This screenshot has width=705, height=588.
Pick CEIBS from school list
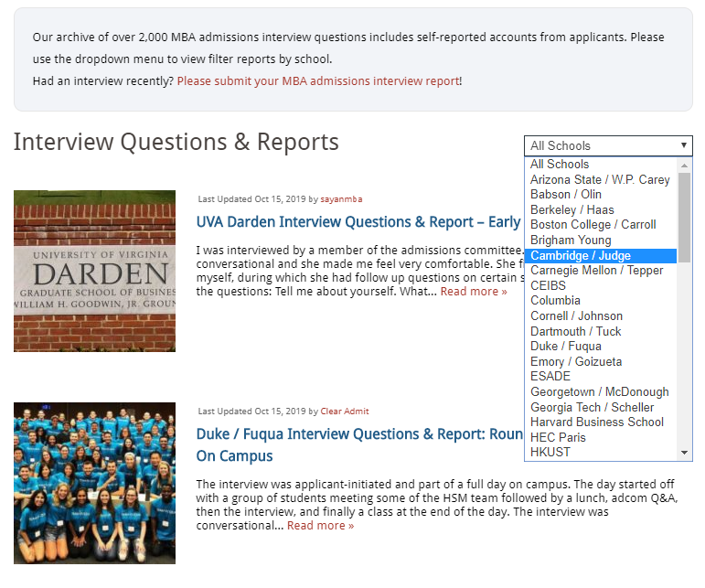[601, 285]
